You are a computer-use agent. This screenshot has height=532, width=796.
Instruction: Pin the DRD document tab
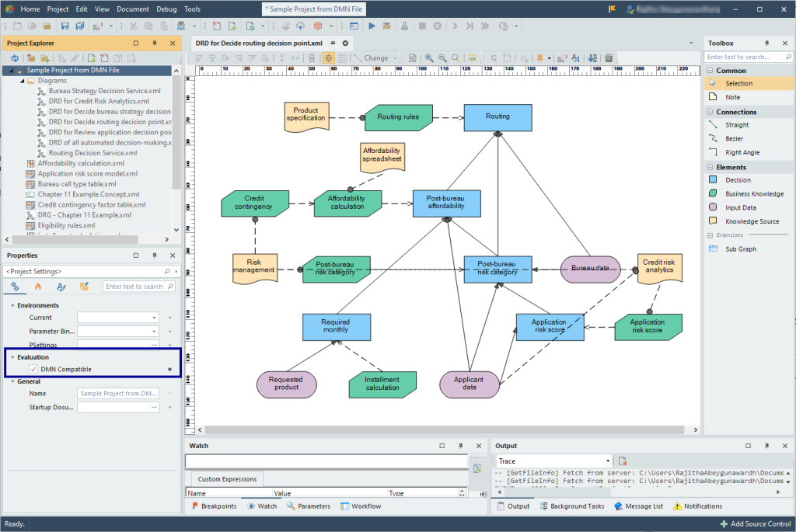(333, 43)
